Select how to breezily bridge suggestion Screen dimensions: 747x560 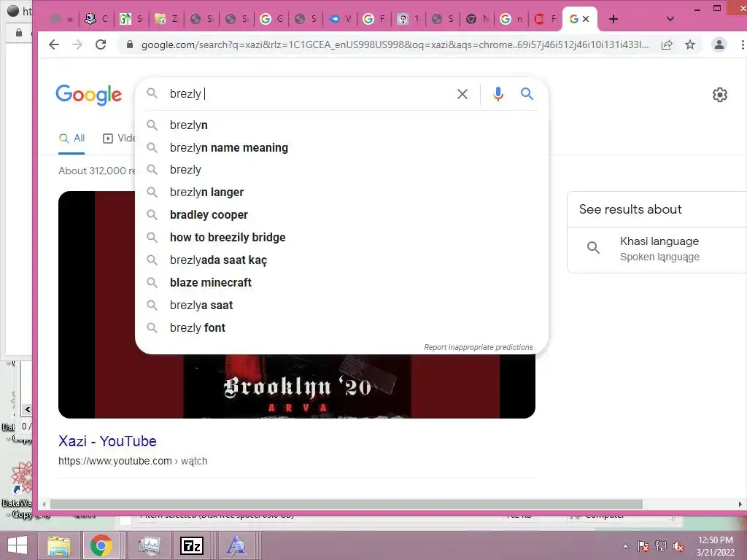click(x=341, y=237)
